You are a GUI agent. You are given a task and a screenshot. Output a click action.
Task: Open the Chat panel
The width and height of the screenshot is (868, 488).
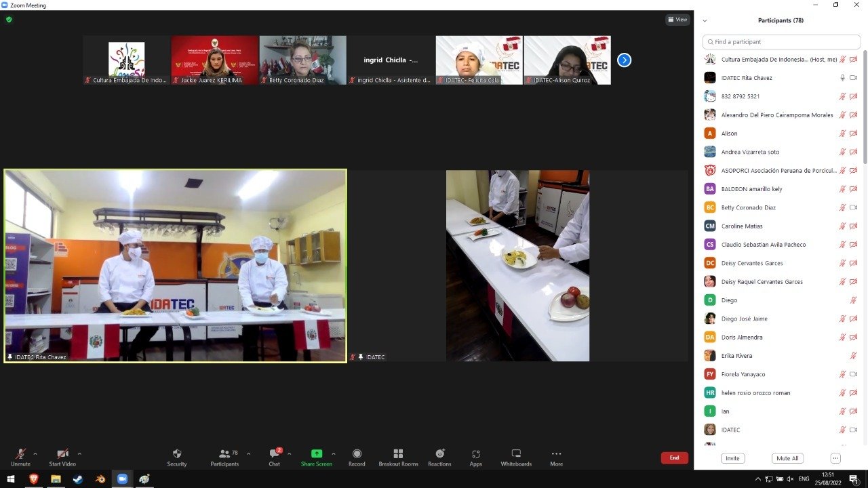point(274,454)
